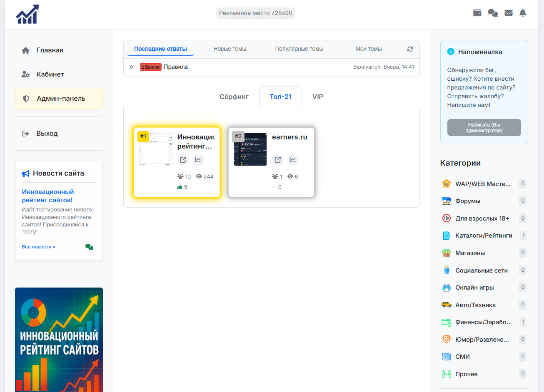Open the chat messages icon in header
Viewport: 544px width, 392px height.
click(493, 13)
